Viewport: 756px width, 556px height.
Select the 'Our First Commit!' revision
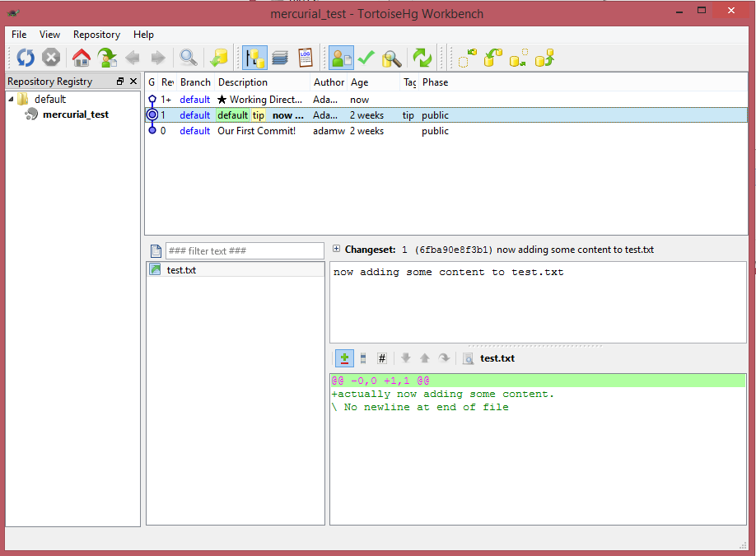pyautogui.click(x=446, y=131)
